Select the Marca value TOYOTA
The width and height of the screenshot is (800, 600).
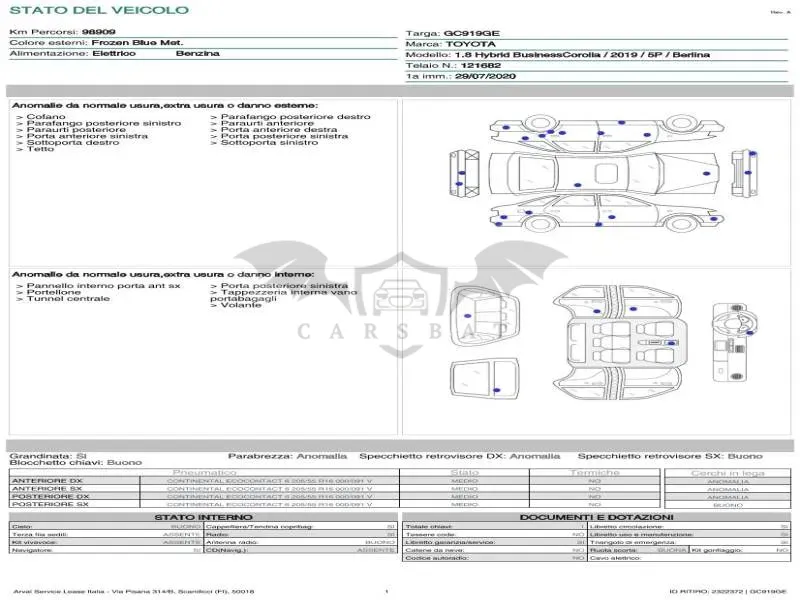coord(470,44)
